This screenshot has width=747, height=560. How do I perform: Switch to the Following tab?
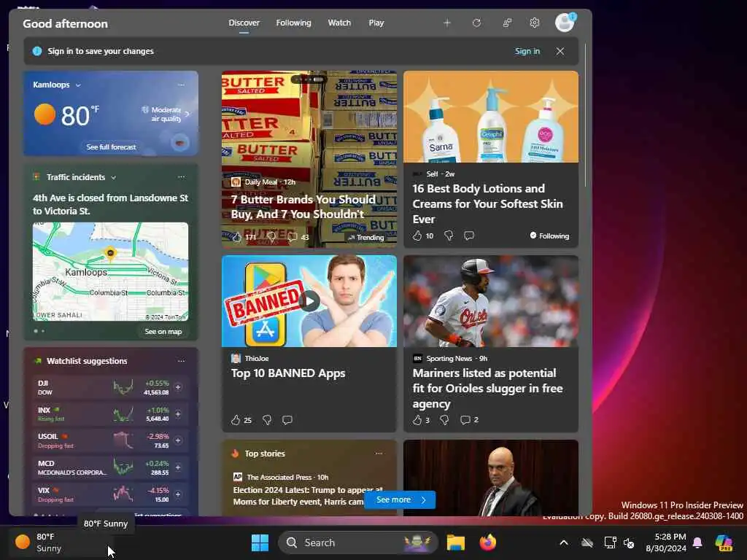tap(293, 23)
